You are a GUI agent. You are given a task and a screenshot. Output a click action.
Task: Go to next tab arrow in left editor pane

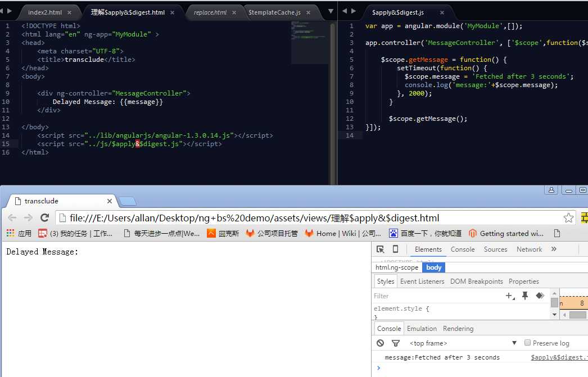10,11
